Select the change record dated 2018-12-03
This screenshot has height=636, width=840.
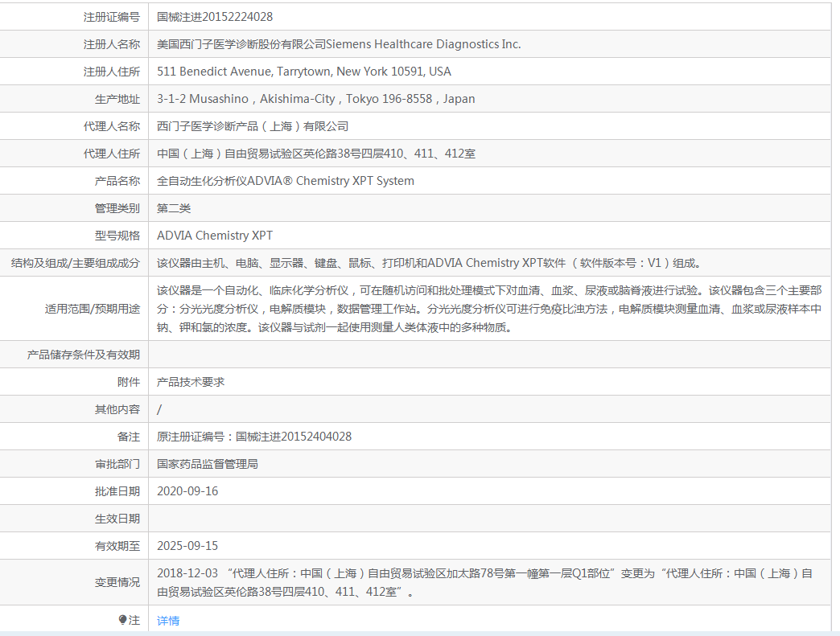tap(485, 582)
